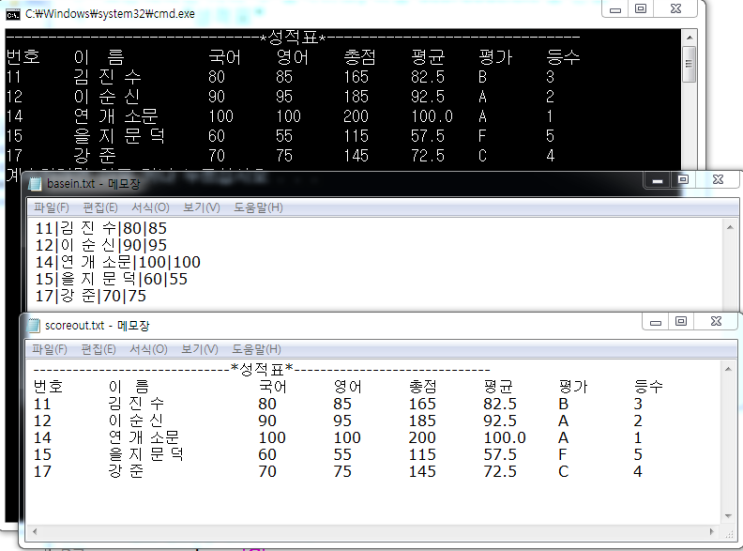The image size is (743, 551).
Task: Click the cmd.exe title bar icon
Action: (13, 15)
